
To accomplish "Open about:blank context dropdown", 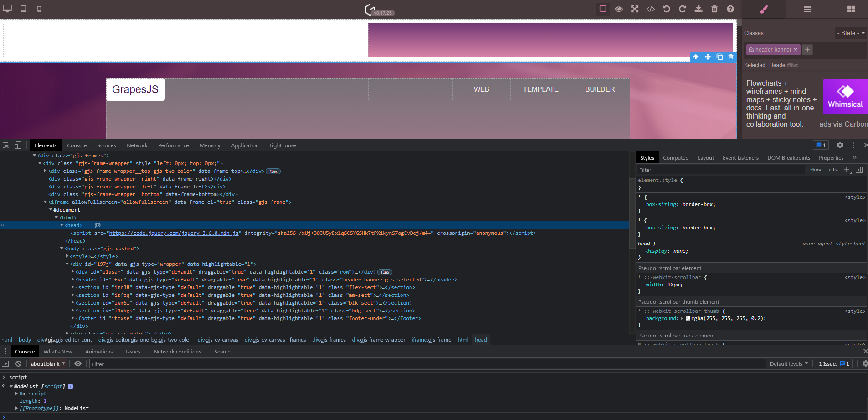I will (x=48, y=364).
